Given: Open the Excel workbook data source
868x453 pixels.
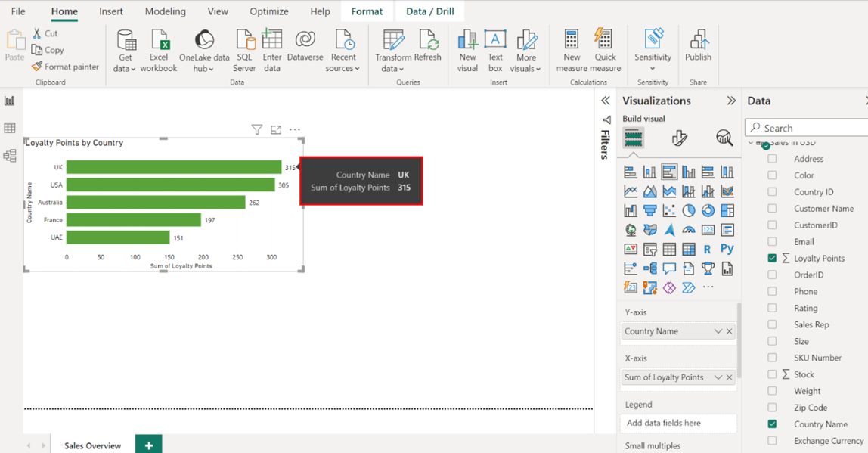Looking at the screenshot, I should (159, 41).
